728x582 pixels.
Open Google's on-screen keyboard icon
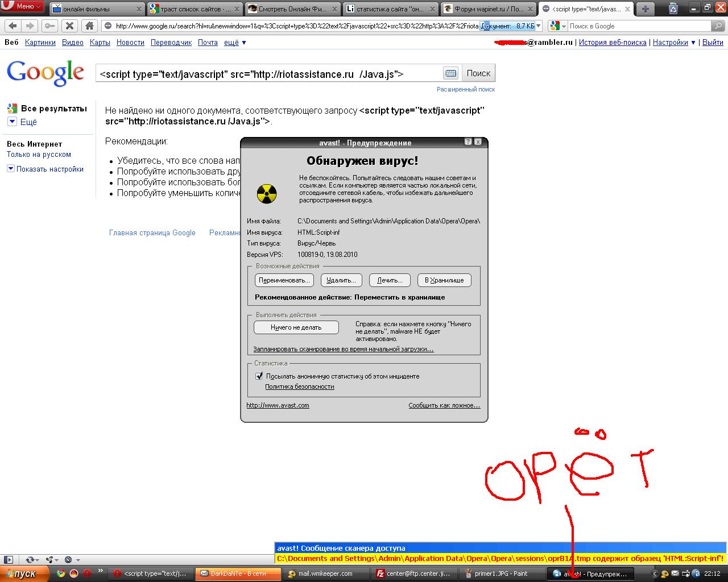[450, 73]
